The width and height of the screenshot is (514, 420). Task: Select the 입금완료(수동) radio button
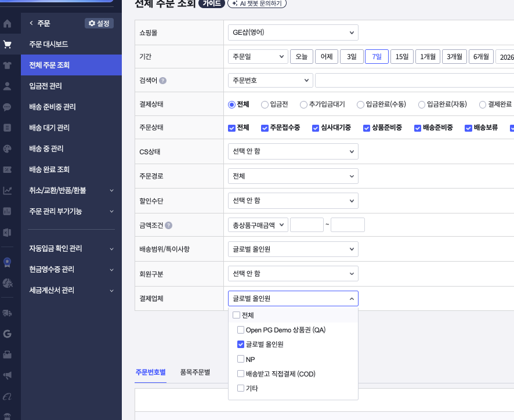coord(360,104)
